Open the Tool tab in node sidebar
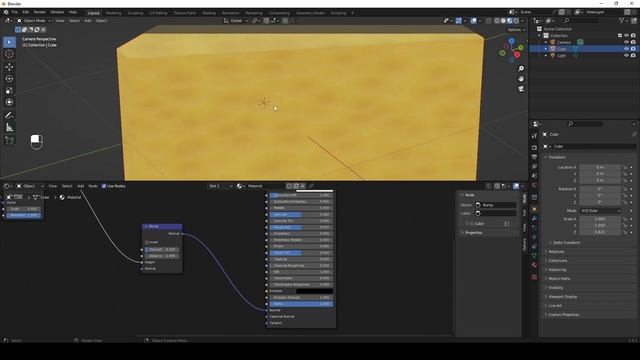Viewport: 640px width, 360px height. 524,213
